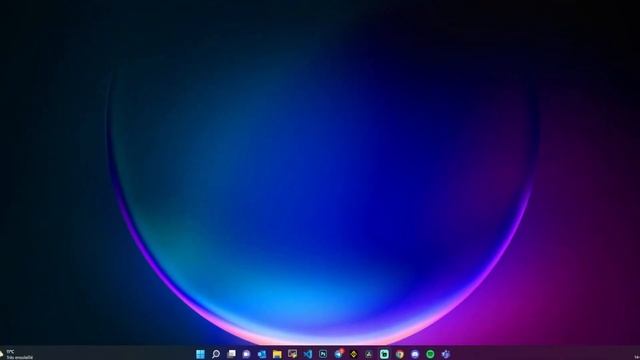Launch Visual Studio Code from taskbar
640x360 pixels.
[308, 354]
